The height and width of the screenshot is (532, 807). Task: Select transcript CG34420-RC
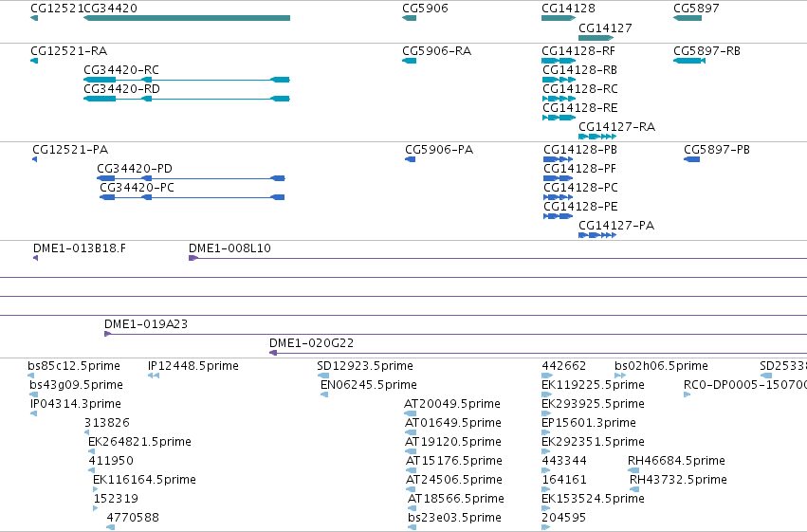coord(186,80)
